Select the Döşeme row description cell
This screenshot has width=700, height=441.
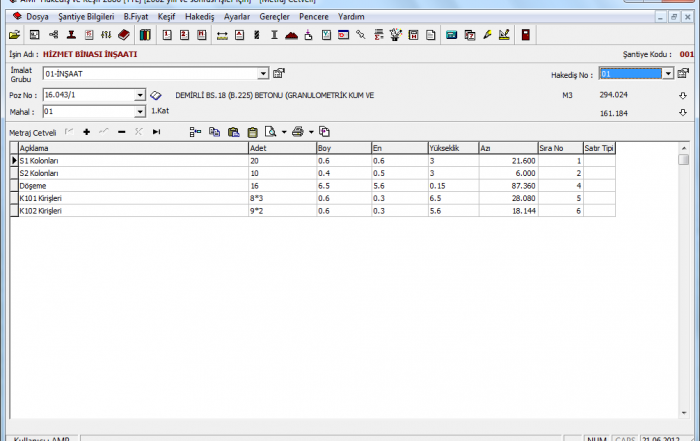pos(130,185)
